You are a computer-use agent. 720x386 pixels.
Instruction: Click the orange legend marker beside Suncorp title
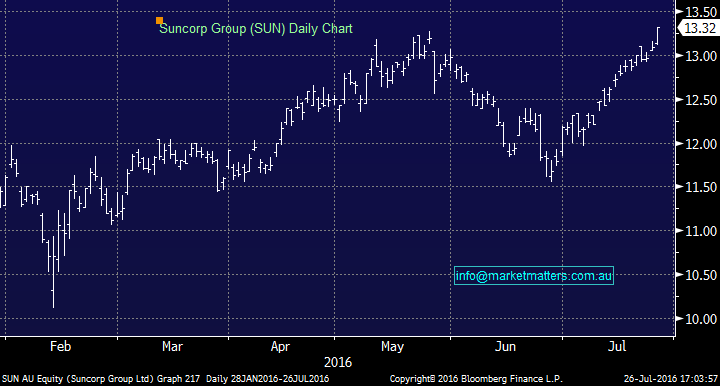[159, 20]
